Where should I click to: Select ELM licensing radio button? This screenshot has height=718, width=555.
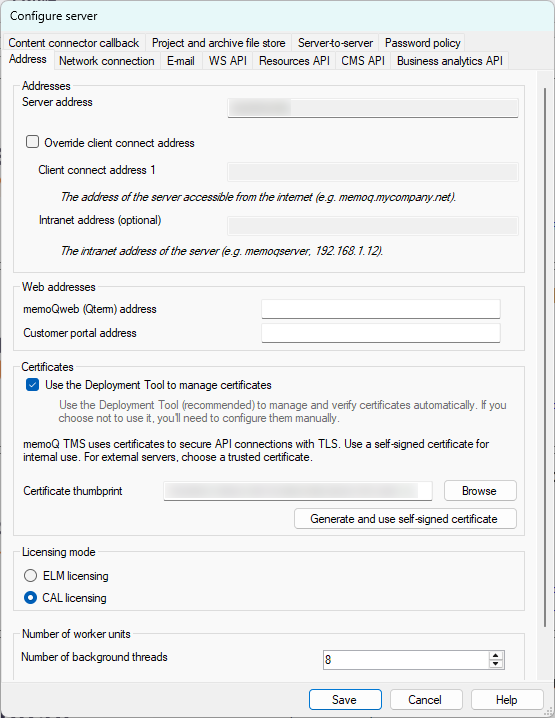pos(31,576)
